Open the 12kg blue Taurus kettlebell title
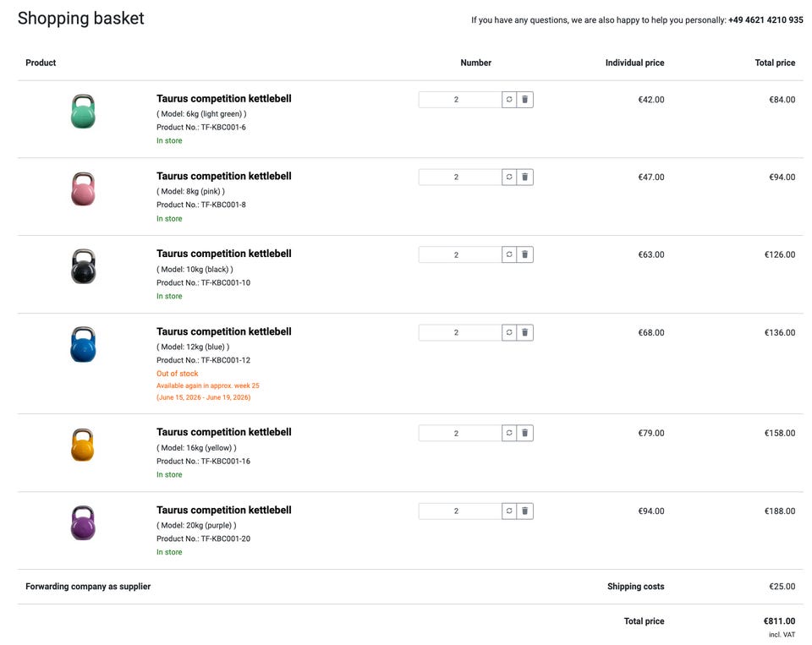This screenshot has width=812, height=645. pyautogui.click(x=223, y=331)
